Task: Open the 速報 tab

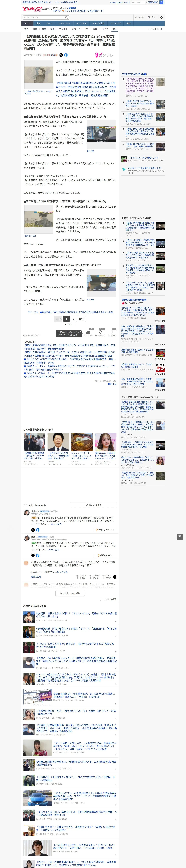Action: [x=38, y=24]
